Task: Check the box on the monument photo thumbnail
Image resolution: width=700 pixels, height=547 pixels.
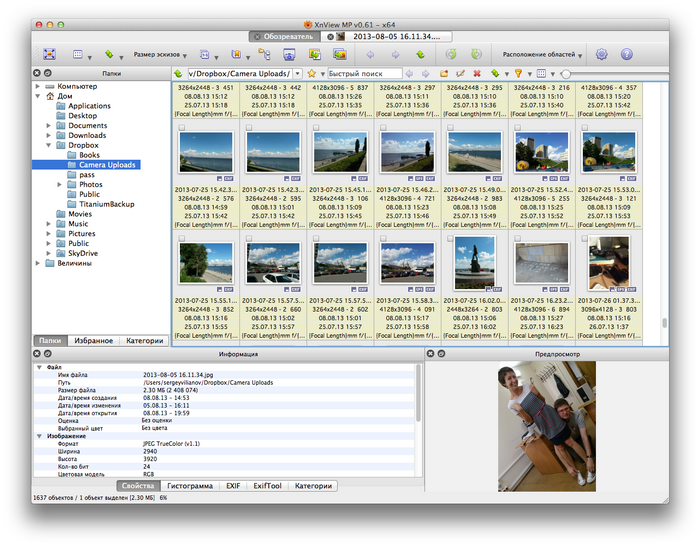Action: coord(452,237)
